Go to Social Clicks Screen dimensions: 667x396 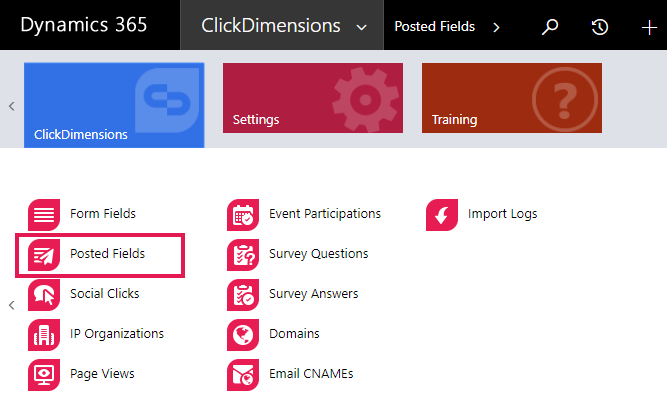click(x=105, y=293)
